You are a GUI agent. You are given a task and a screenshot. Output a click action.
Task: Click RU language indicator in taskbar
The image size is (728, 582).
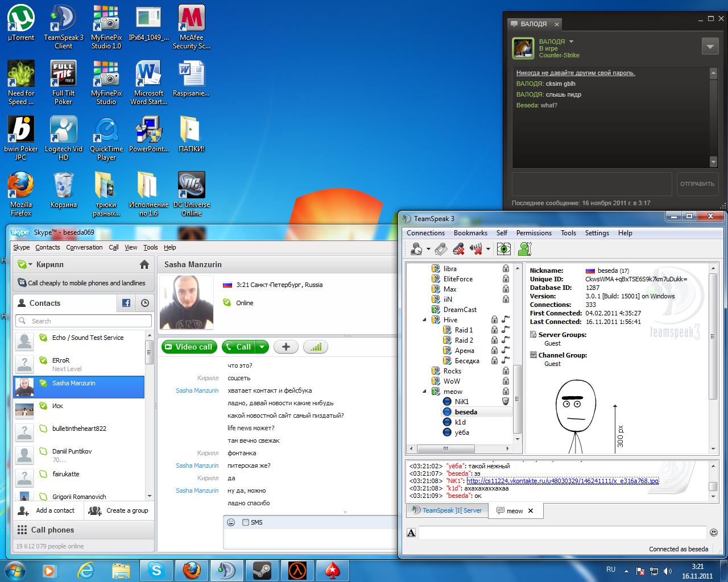(611, 569)
